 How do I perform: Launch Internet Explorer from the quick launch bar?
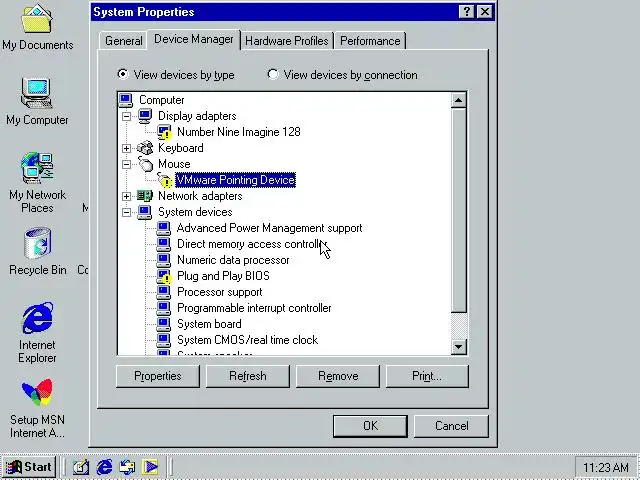104,467
